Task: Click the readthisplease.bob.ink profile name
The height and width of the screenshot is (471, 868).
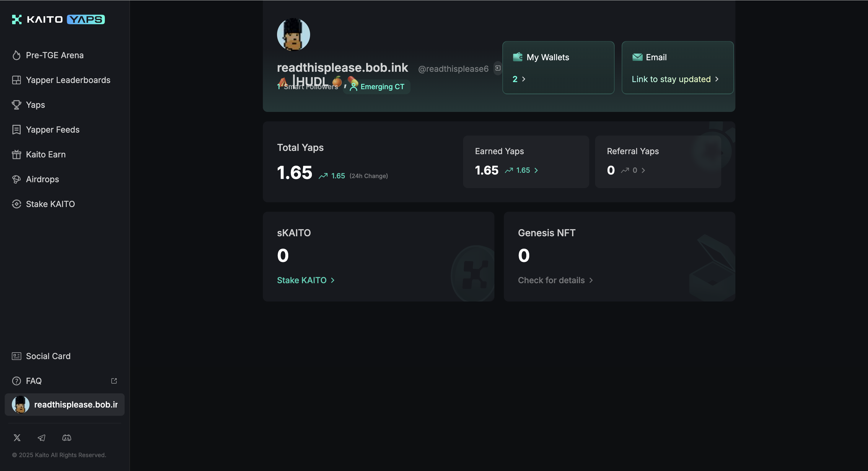Action: [x=342, y=67]
